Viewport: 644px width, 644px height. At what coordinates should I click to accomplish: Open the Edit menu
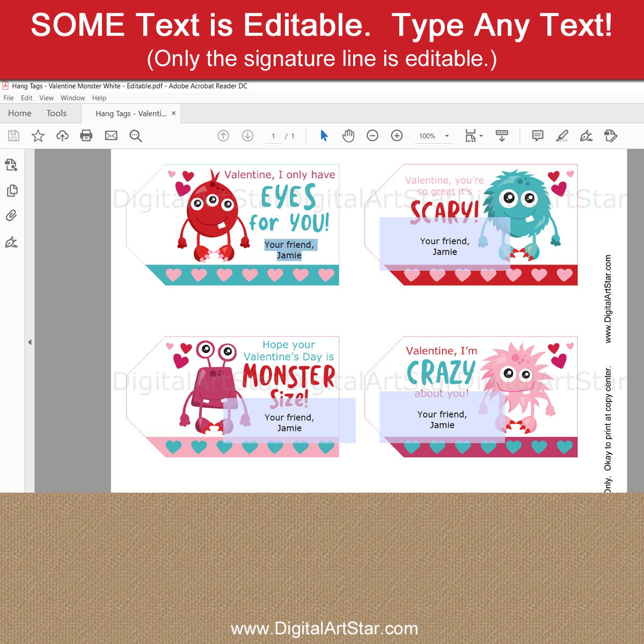click(x=26, y=98)
